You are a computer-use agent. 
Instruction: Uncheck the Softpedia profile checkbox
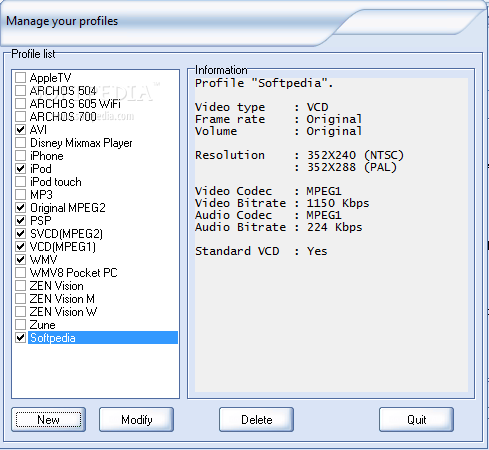(21, 337)
